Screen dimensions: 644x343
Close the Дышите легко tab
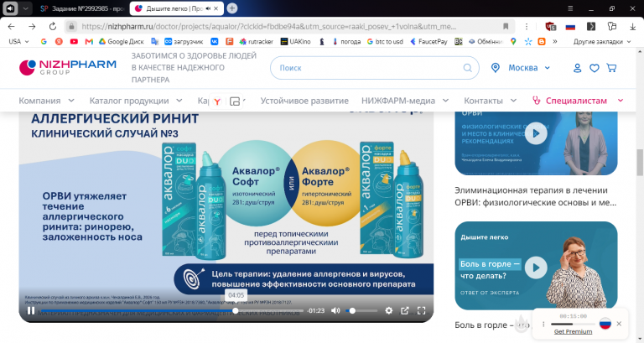pos(216,8)
